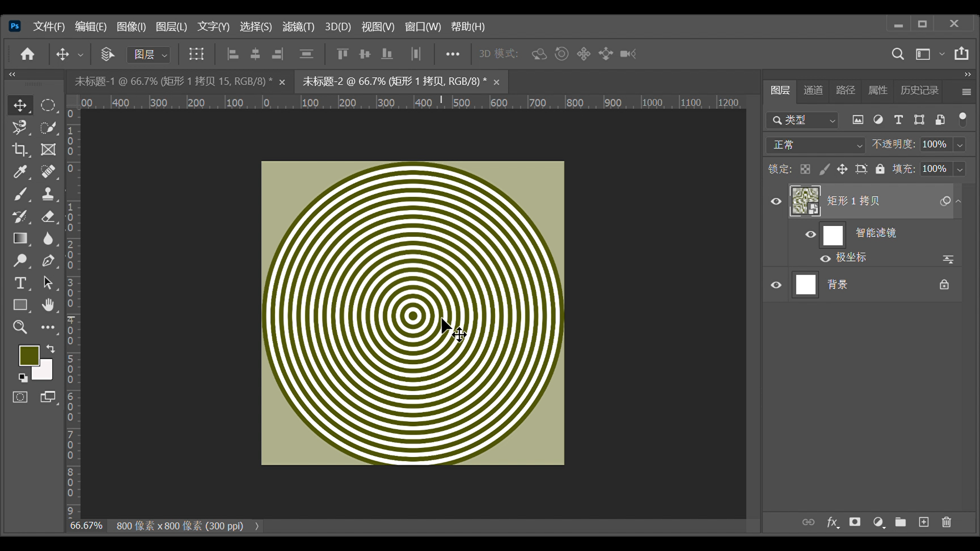Click the Search magnifier in options bar
Viewport: 980px width, 551px height.
[x=898, y=54]
